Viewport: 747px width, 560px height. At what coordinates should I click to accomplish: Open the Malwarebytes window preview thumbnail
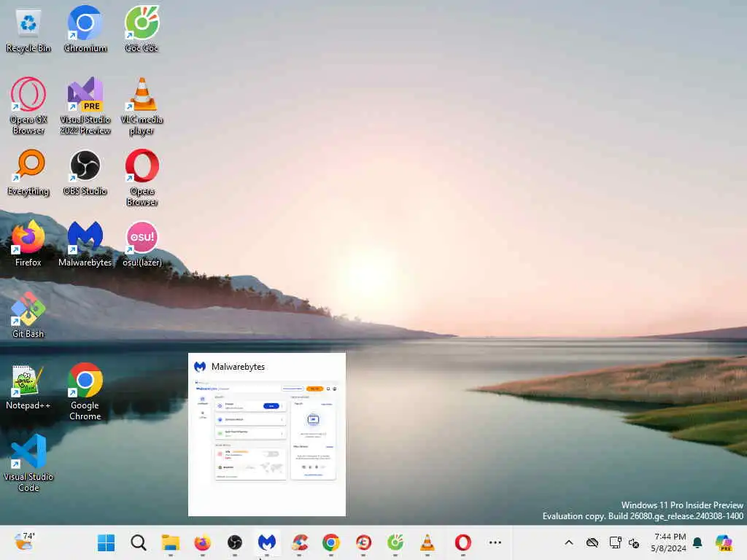coord(267,435)
